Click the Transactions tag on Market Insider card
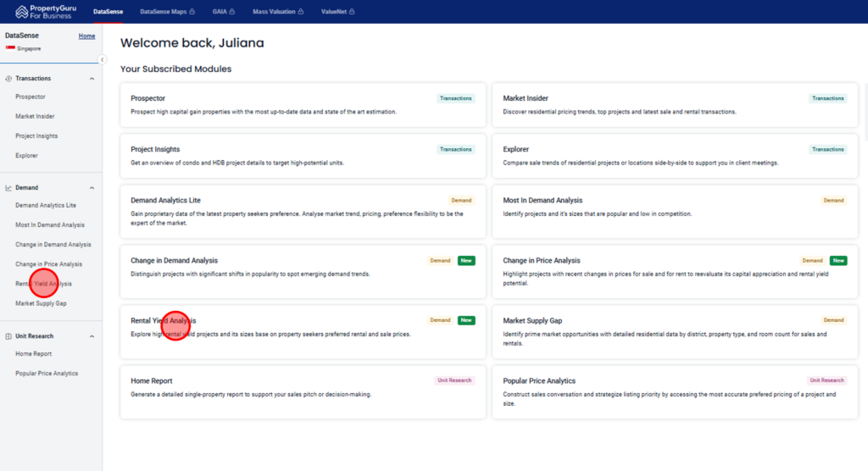Image resolution: width=868 pixels, height=471 pixels. click(x=827, y=98)
